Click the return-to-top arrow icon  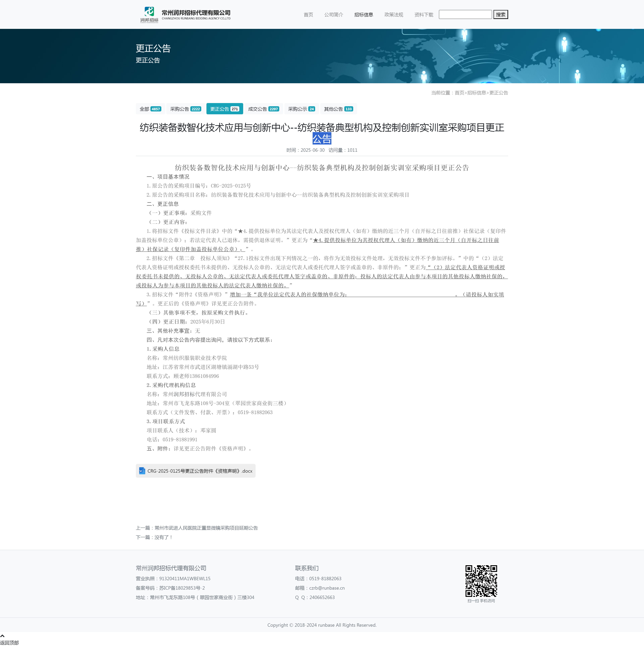tap(2, 636)
